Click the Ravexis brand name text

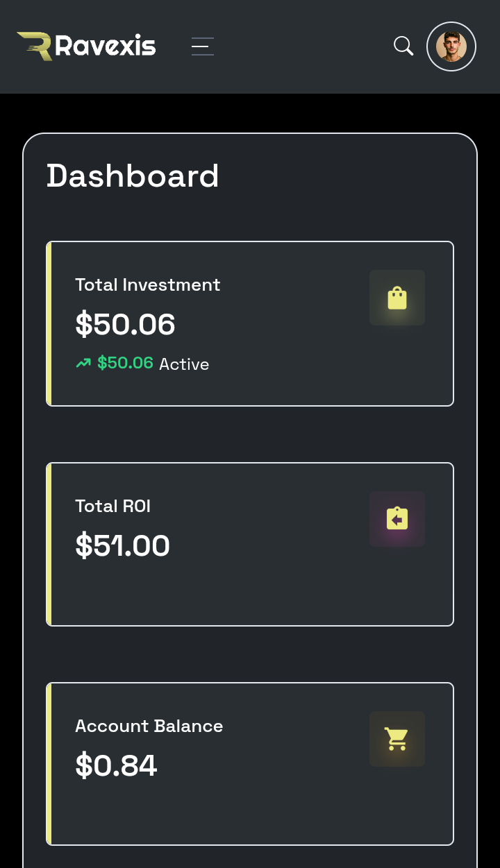106,46
